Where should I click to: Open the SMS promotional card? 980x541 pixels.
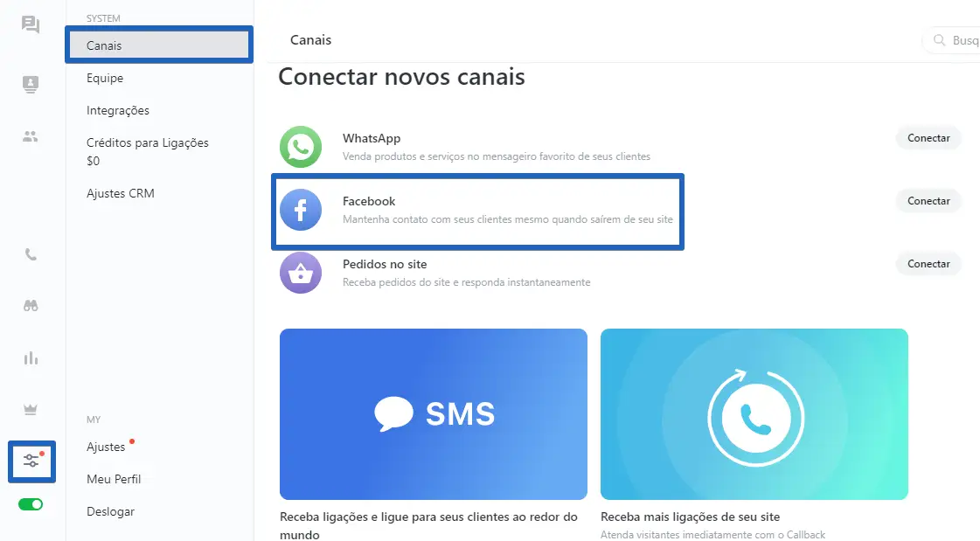pyautogui.click(x=433, y=414)
